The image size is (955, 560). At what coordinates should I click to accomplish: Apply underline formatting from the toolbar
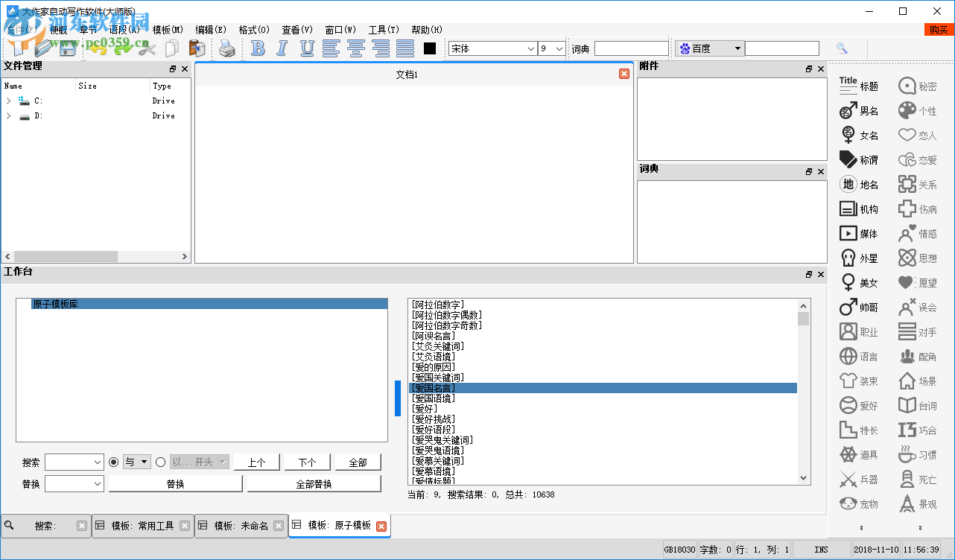coord(306,48)
